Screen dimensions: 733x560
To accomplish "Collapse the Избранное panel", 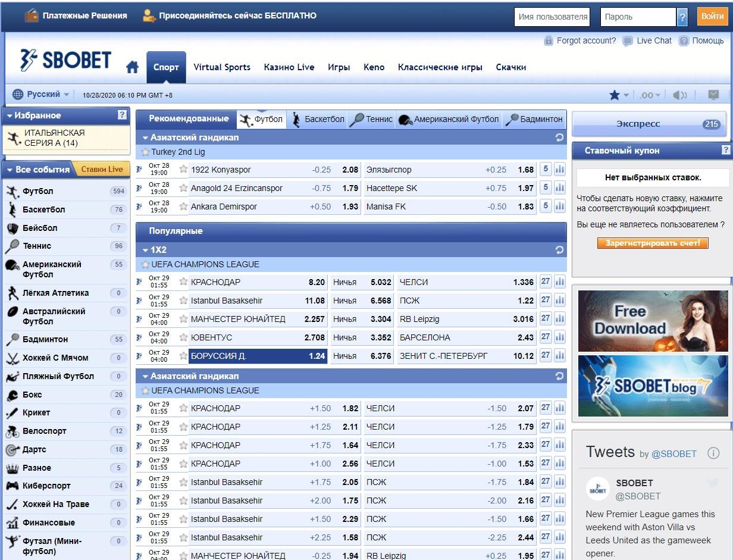I will tap(10, 116).
